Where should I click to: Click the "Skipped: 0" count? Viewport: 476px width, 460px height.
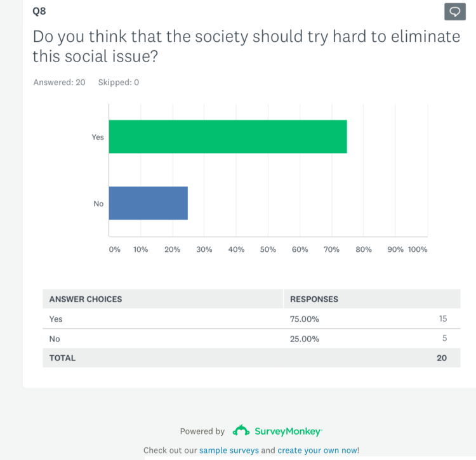point(119,82)
